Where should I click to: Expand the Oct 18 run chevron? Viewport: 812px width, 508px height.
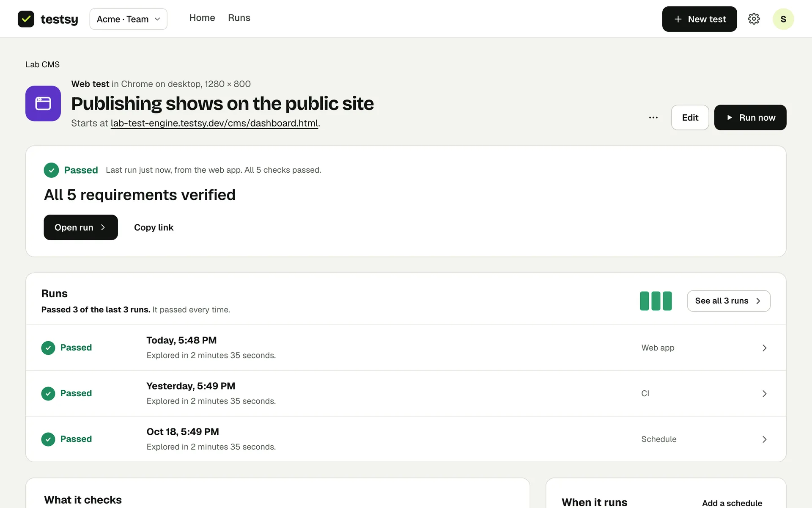(764, 439)
